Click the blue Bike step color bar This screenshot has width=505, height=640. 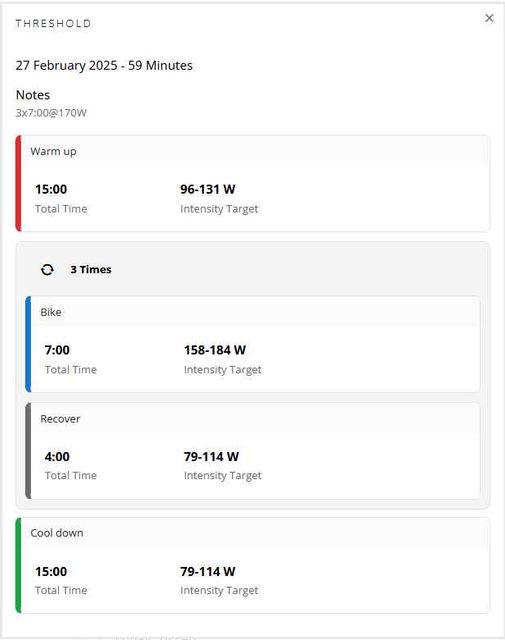point(28,344)
